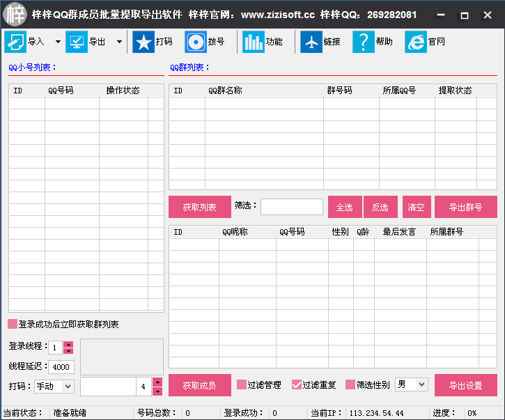
Task: Click the 拨号 toolbar label
Action: click(x=216, y=42)
